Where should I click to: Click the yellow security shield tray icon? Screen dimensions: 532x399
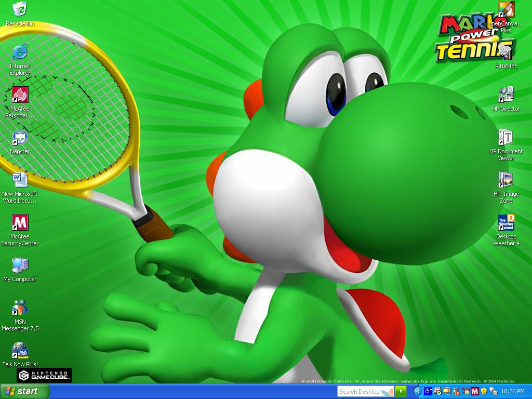point(484,392)
